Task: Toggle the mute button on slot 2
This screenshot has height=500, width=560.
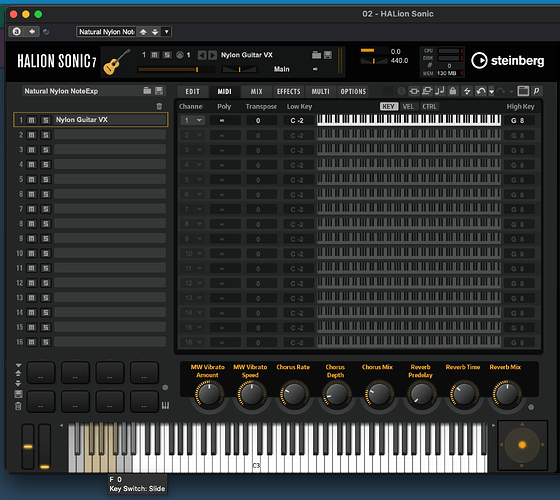Action: [31, 135]
